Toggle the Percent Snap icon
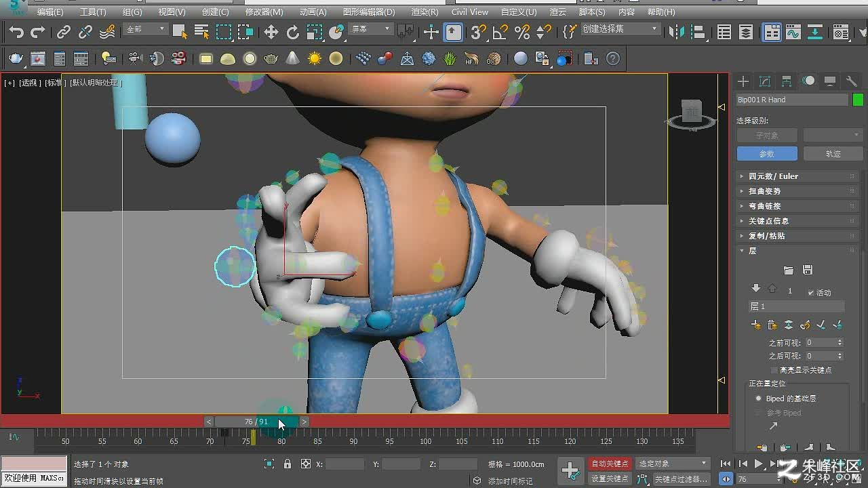868x488 pixels. coord(522,32)
